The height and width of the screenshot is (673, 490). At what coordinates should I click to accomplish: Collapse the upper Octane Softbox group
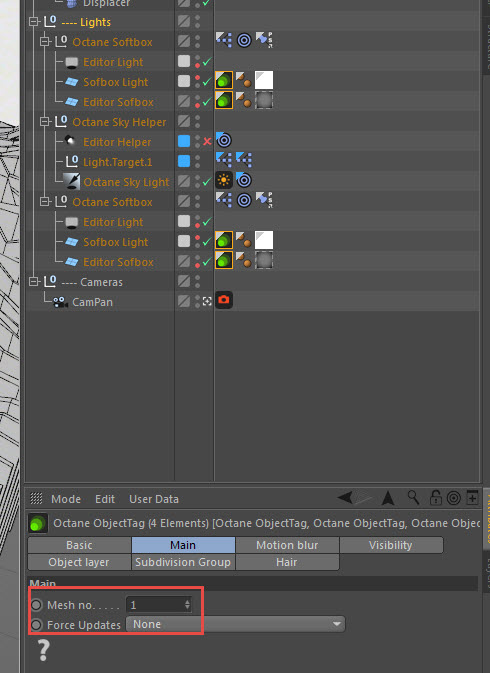[44, 42]
